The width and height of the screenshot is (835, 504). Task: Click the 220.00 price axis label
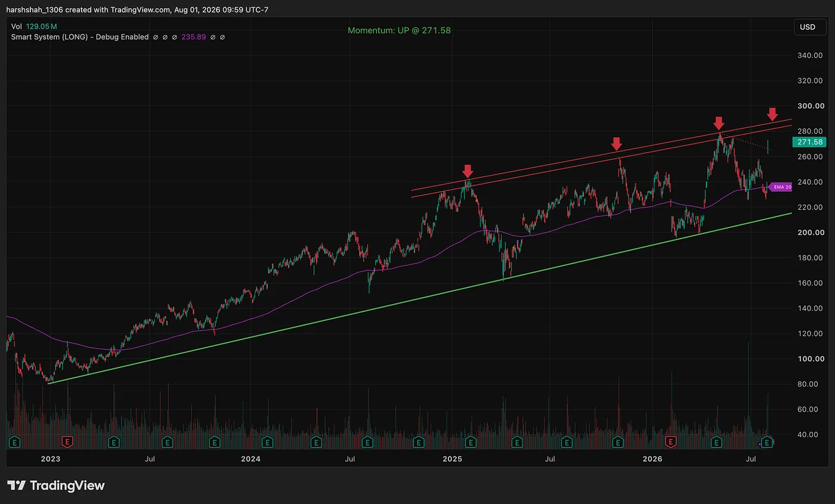pos(809,207)
